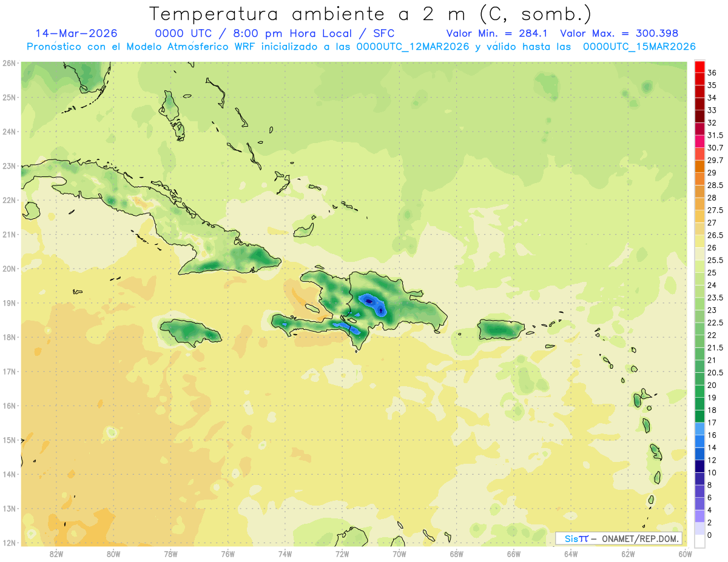Screen dimensions: 728x562
Task: Select the date label '14-Mar-2026'
Action: pyautogui.click(x=77, y=33)
